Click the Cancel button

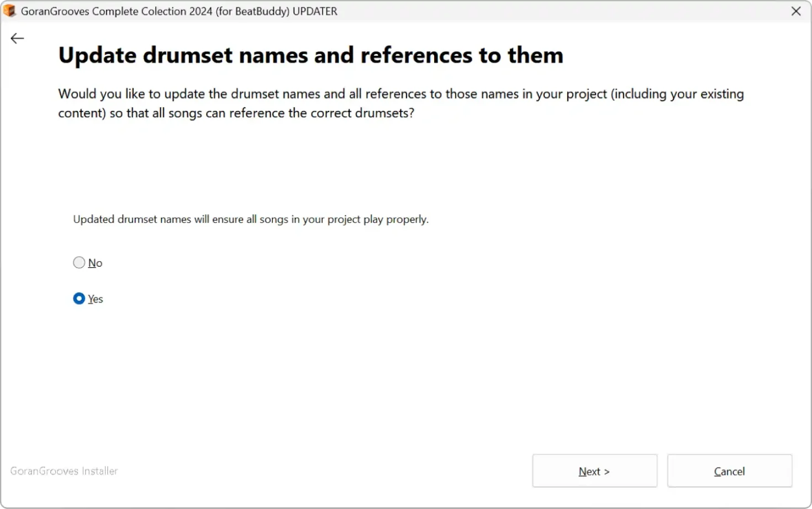[x=730, y=471]
